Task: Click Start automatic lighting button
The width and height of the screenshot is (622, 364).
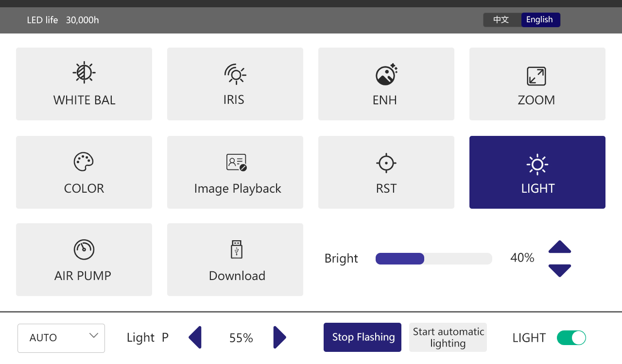Action: point(448,337)
